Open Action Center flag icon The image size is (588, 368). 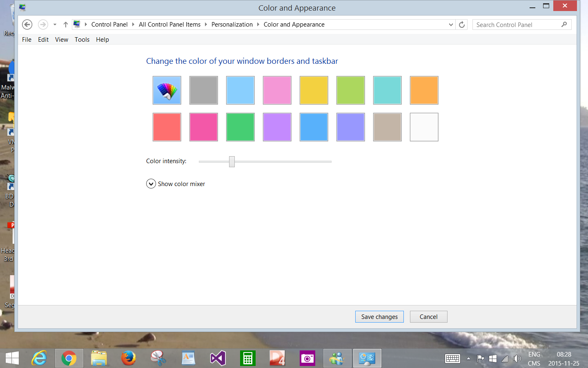481,359
